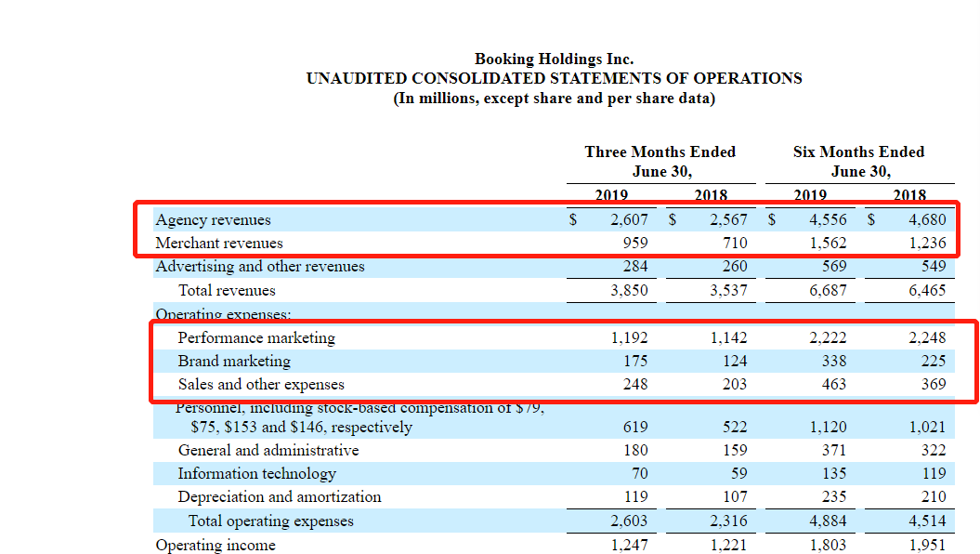Click Personnel value 1,120
The width and height of the screenshot is (980, 554).
point(829,428)
